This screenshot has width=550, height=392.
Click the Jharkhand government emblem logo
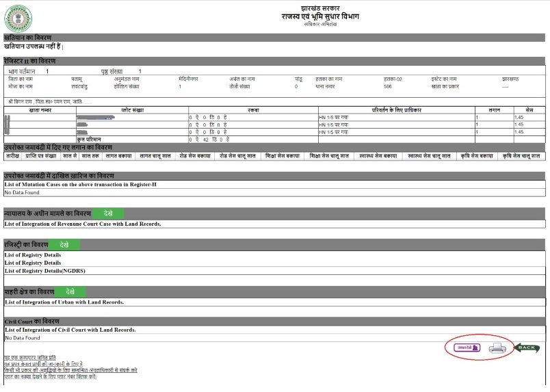pyautogui.click(x=18, y=18)
